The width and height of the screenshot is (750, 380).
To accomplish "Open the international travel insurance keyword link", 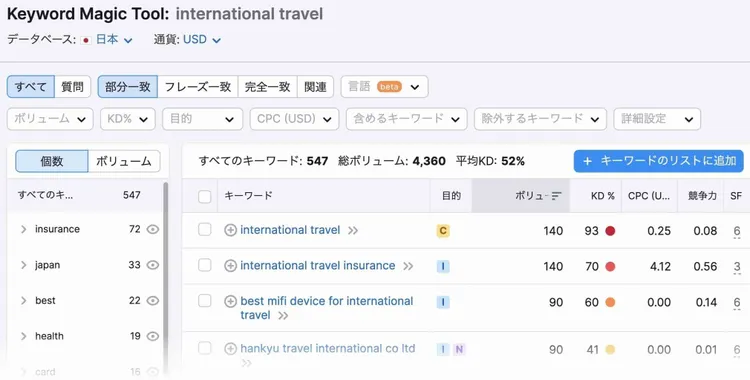I will pyautogui.click(x=318, y=266).
